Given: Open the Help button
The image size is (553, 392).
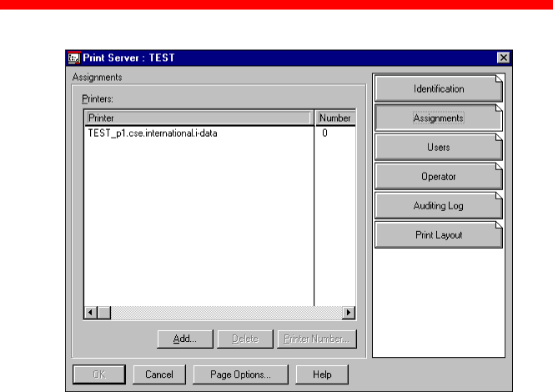Looking at the screenshot, I should [322, 374].
